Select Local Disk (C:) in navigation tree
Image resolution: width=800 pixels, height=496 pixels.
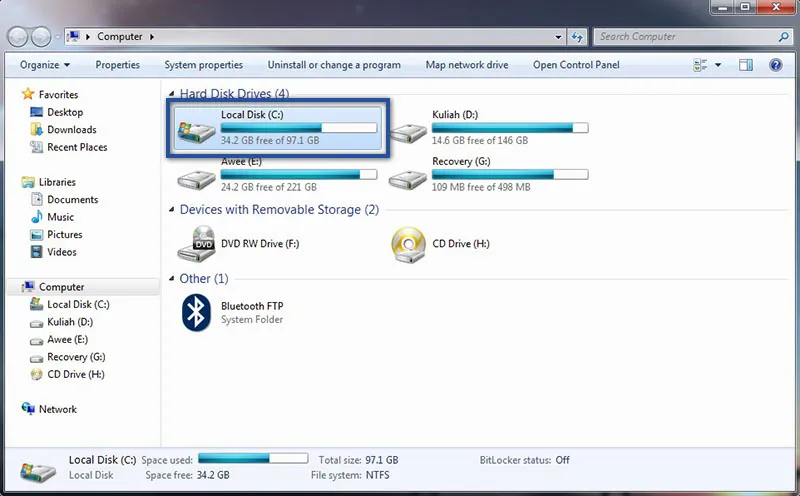[x=78, y=304]
